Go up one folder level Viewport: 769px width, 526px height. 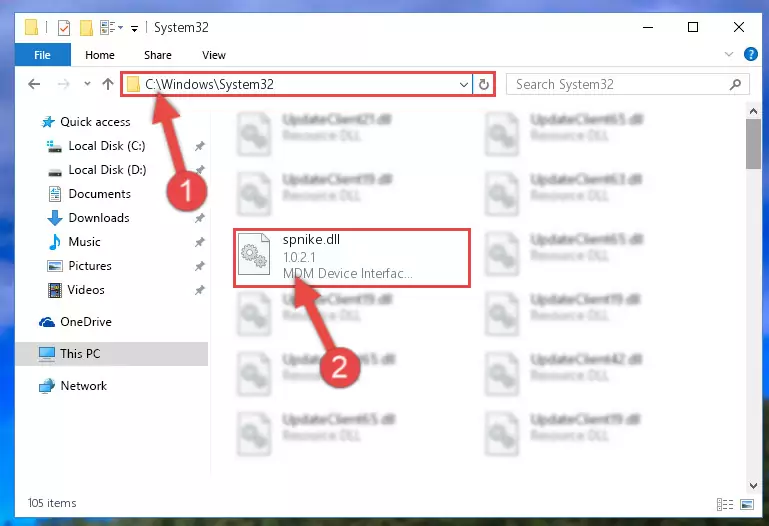(108, 84)
